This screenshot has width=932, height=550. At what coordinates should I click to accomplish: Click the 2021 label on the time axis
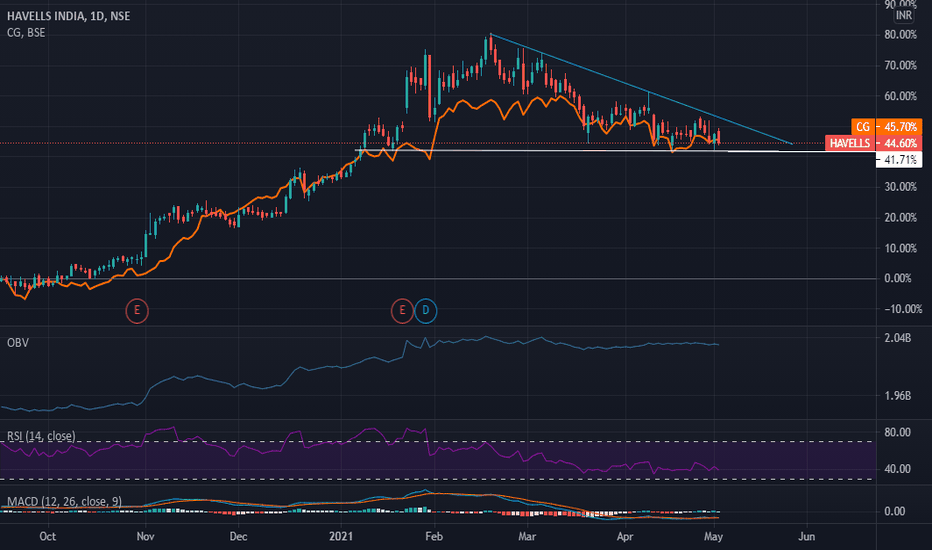[x=341, y=536]
